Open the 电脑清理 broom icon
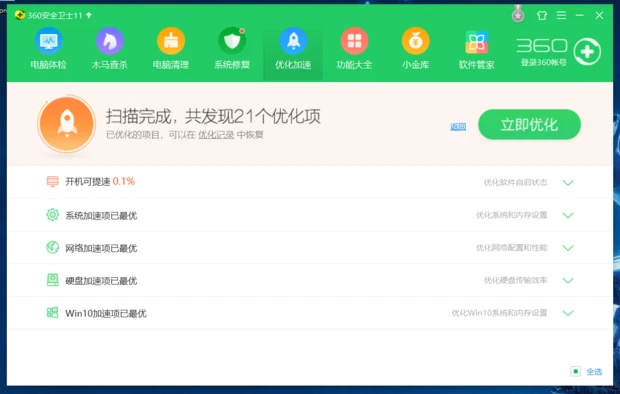620x394 pixels. 171,41
